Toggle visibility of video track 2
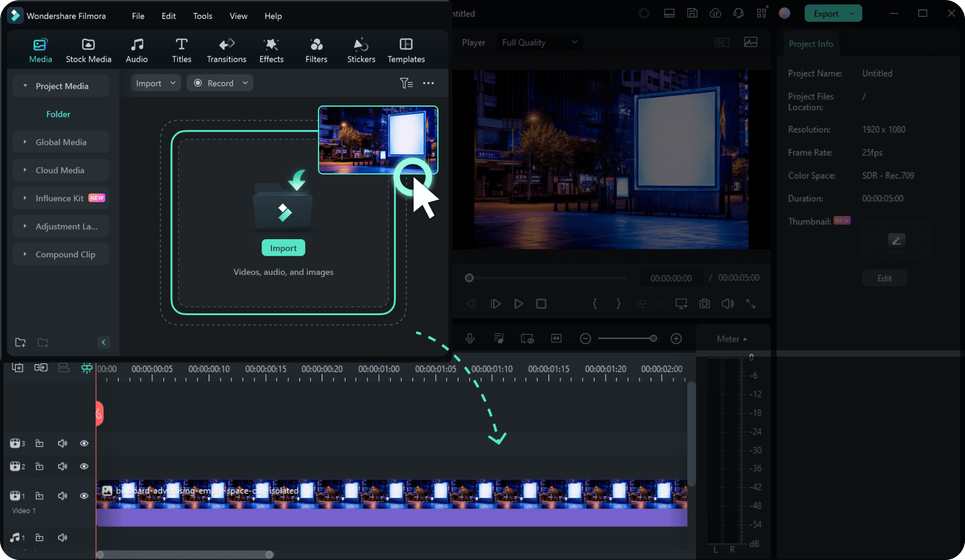The height and width of the screenshot is (560, 965). pyautogui.click(x=84, y=466)
